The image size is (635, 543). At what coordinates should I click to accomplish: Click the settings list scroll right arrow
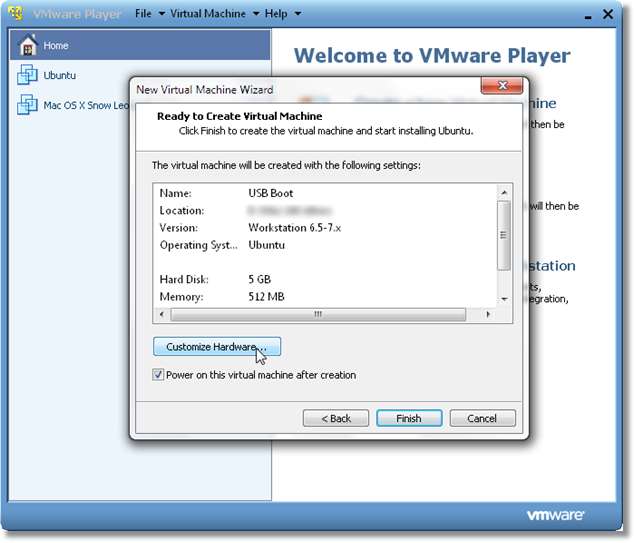click(x=488, y=314)
